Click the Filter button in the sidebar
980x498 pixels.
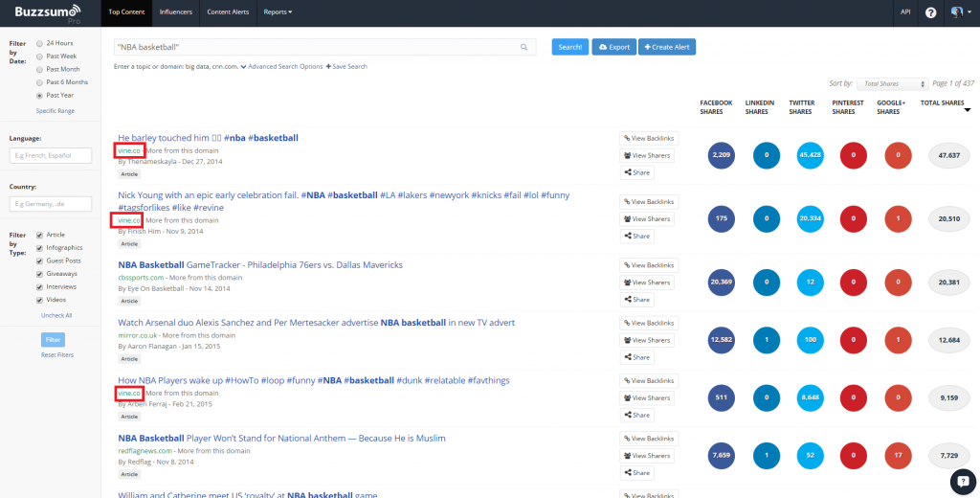(x=54, y=340)
